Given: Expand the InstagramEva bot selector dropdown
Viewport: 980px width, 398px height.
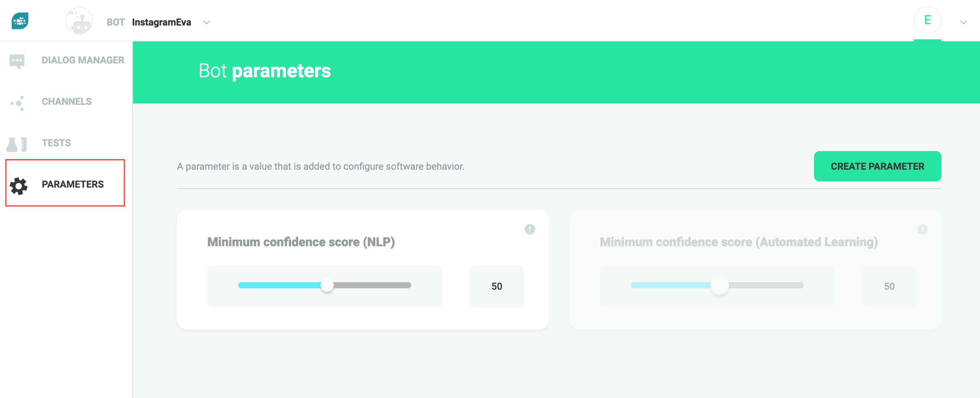Looking at the screenshot, I should click(207, 22).
